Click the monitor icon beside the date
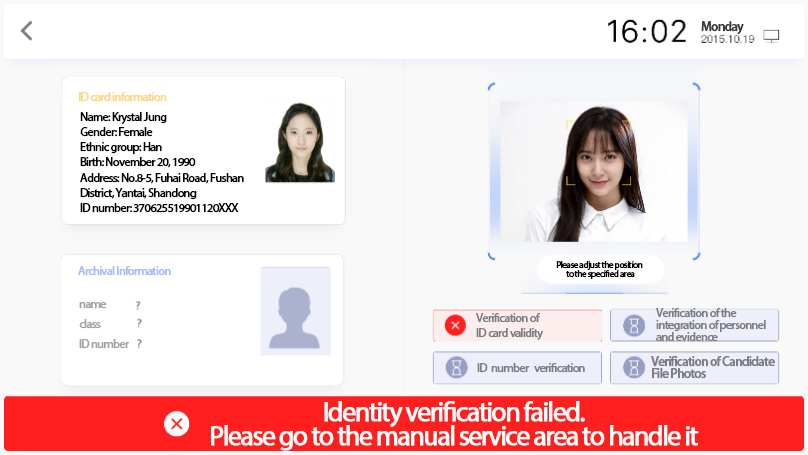This screenshot has height=455, width=808. click(771, 36)
